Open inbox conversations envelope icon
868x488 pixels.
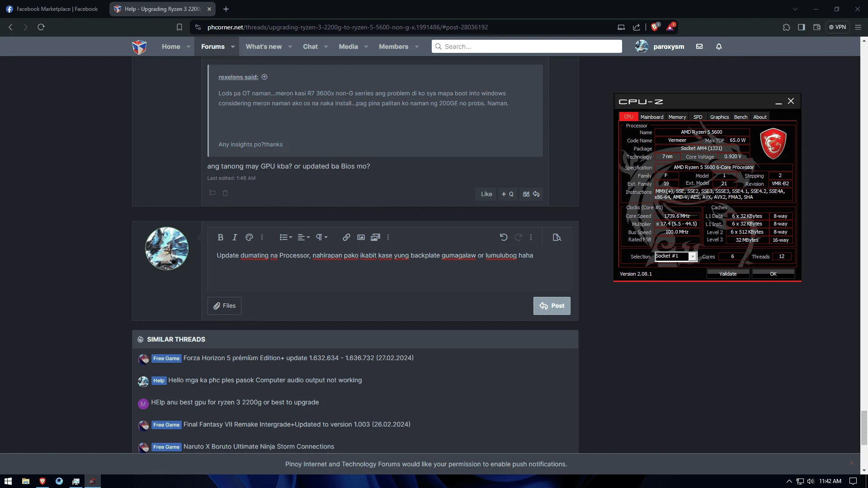click(699, 47)
